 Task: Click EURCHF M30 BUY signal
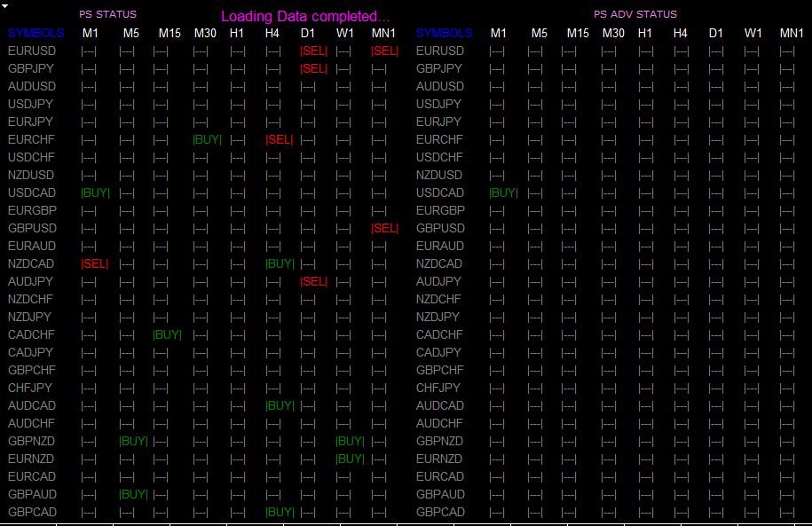(x=207, y=140)
